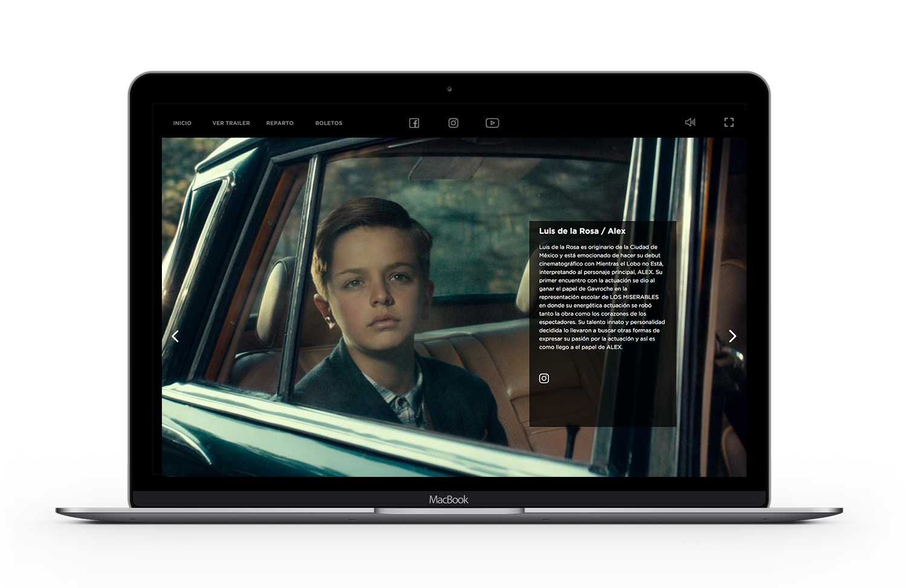Select BOLETOS to buy tickets

[x=329, y=123]
